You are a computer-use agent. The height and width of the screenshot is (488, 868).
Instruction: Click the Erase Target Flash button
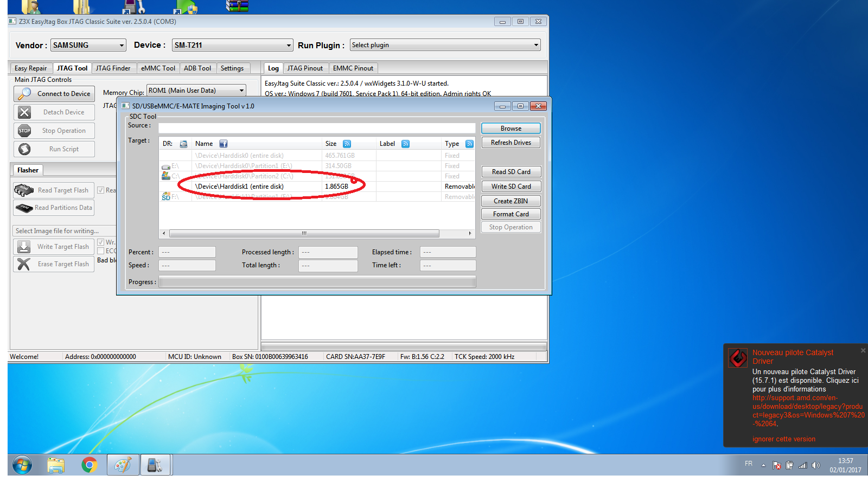(x=54, y=264)
